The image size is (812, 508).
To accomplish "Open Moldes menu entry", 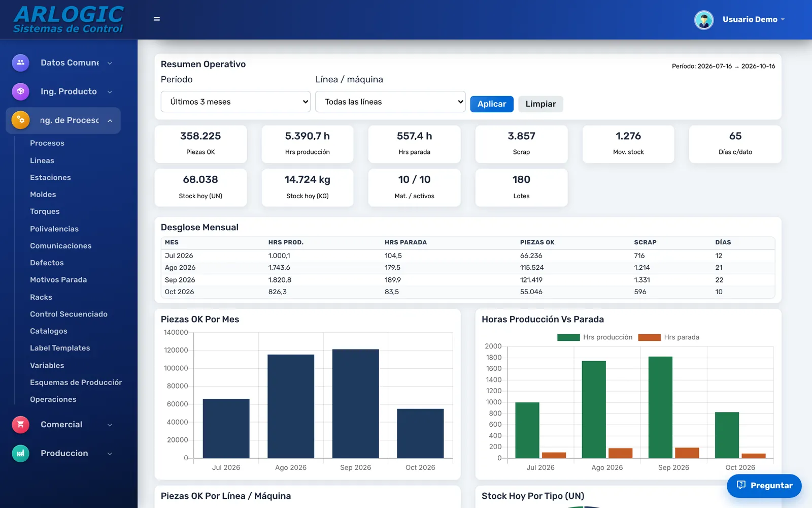I will pyautogui.click(x=43, y=195).
